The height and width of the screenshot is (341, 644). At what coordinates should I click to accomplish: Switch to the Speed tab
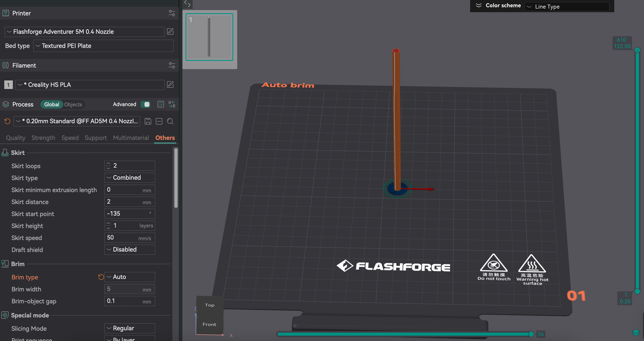click(70, 138)
